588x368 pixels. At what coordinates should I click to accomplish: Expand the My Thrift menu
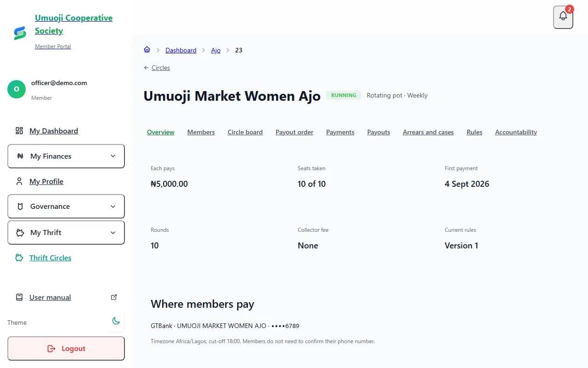click(66, 232)
